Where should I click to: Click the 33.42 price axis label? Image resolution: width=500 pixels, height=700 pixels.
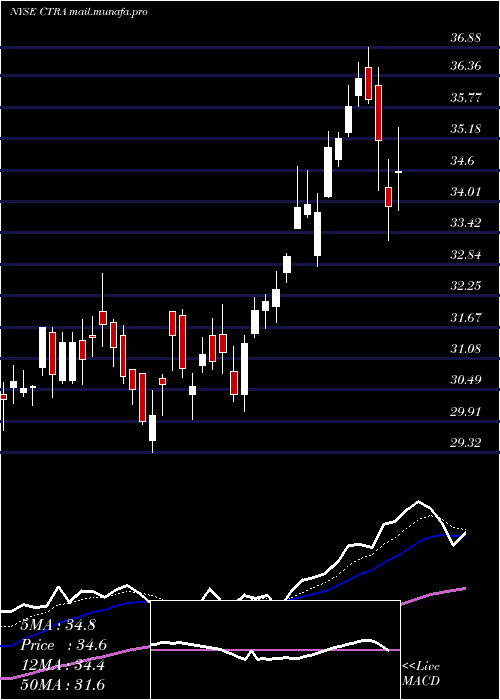pos(465,223)
